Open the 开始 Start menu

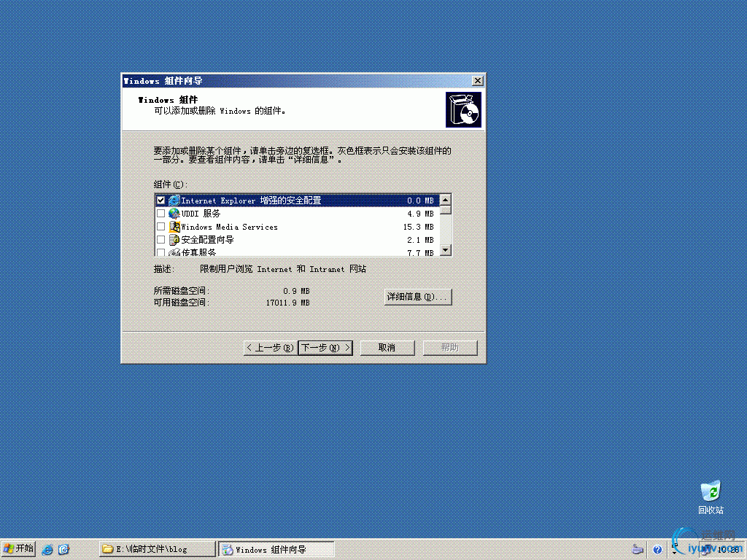point(18,548)
